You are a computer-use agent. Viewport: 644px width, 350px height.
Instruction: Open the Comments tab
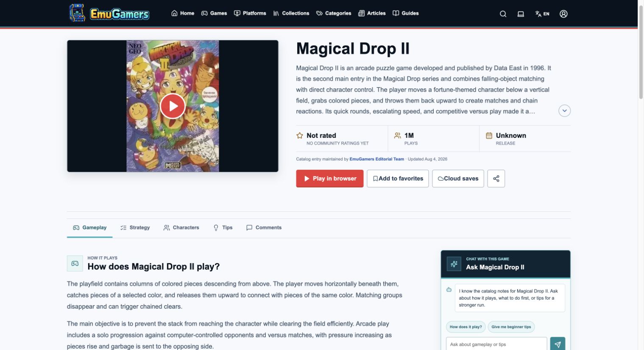[264, 228]
